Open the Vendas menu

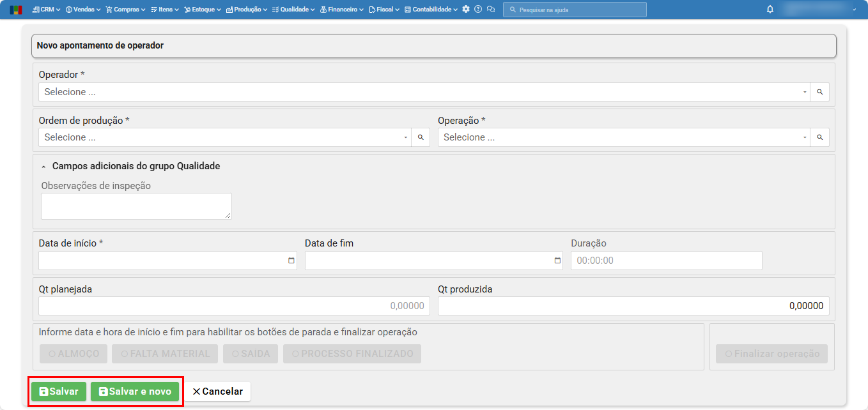click(84, 10)
